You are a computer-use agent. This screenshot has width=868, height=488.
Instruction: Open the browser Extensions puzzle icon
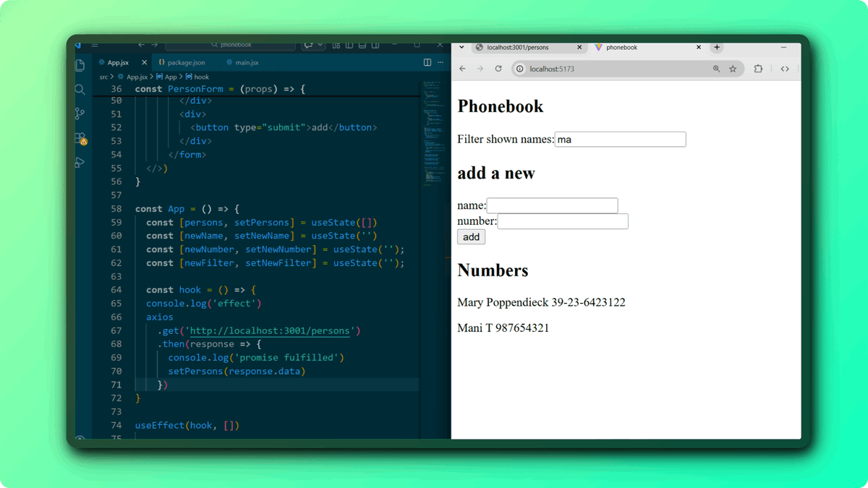click(x=758, y=69)
